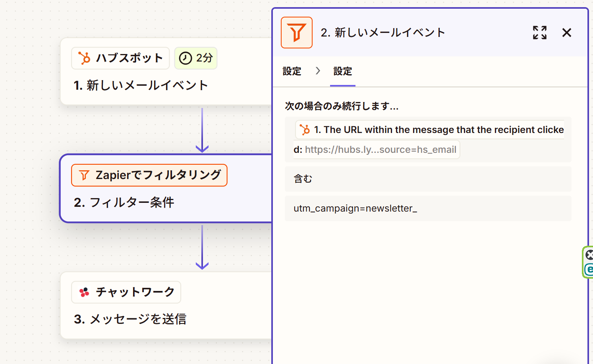Click the utm_campaign=newsletter_ value field
Image resolution: width=593 pixels, height=364 pixels.
point(428,208)
